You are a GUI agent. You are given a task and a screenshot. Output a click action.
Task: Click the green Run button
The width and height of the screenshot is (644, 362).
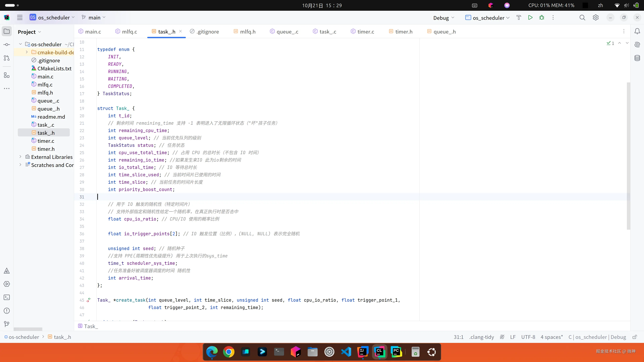click(530, 17)
